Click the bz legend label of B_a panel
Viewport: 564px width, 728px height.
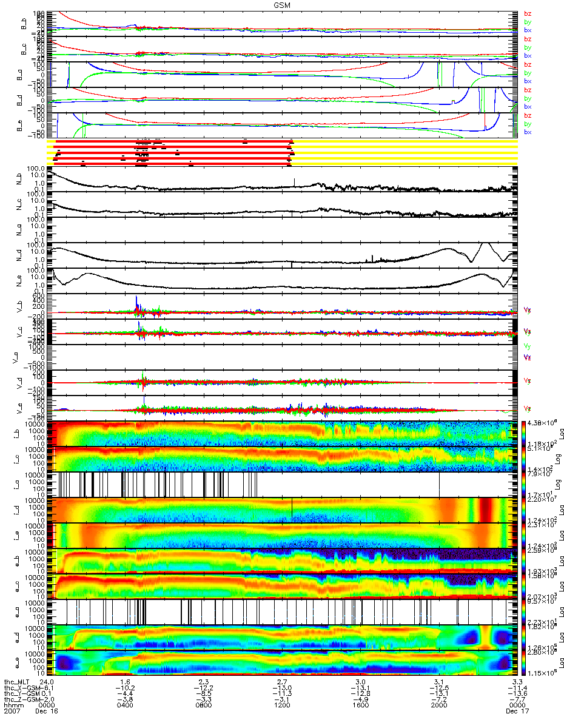(x=528, y=65)
